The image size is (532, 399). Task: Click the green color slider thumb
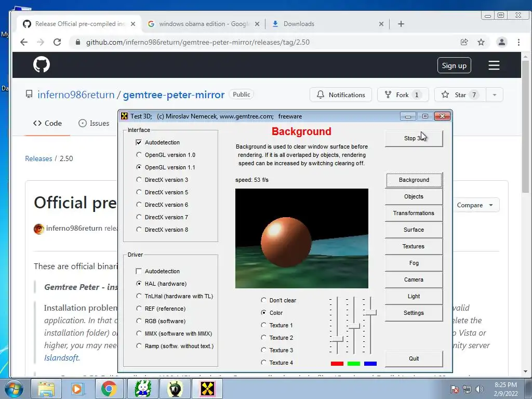[x=353, y=326]
